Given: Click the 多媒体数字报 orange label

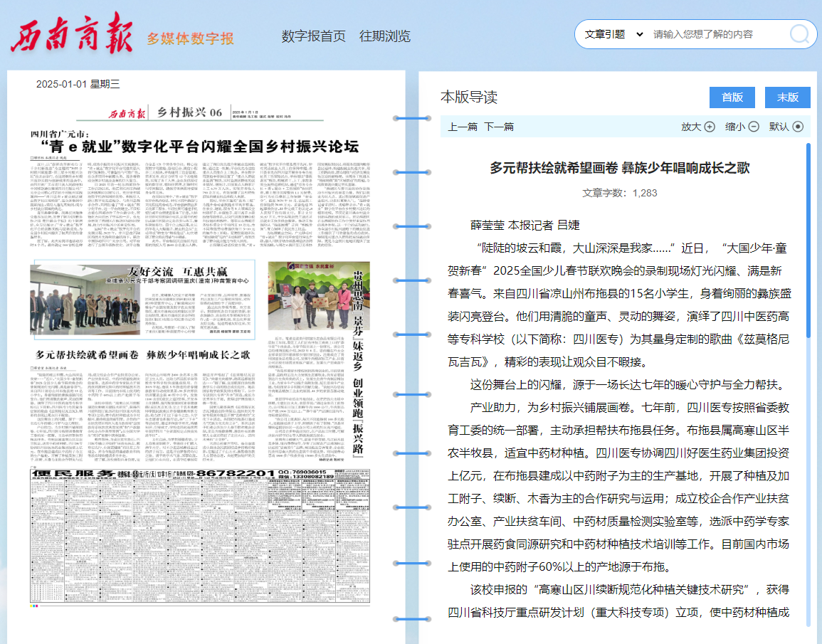Looking at the screenshot, I should pyautogui.click(x=190, y=38).
